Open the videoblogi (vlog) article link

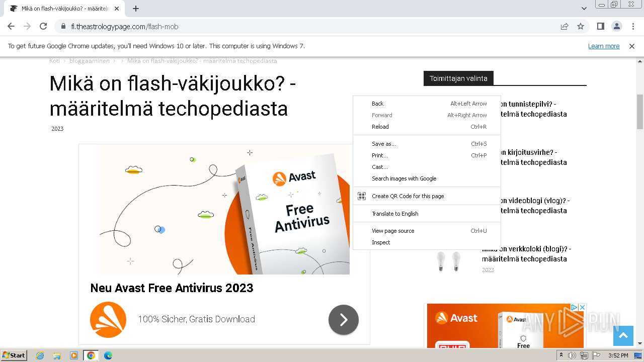(535, 206)
